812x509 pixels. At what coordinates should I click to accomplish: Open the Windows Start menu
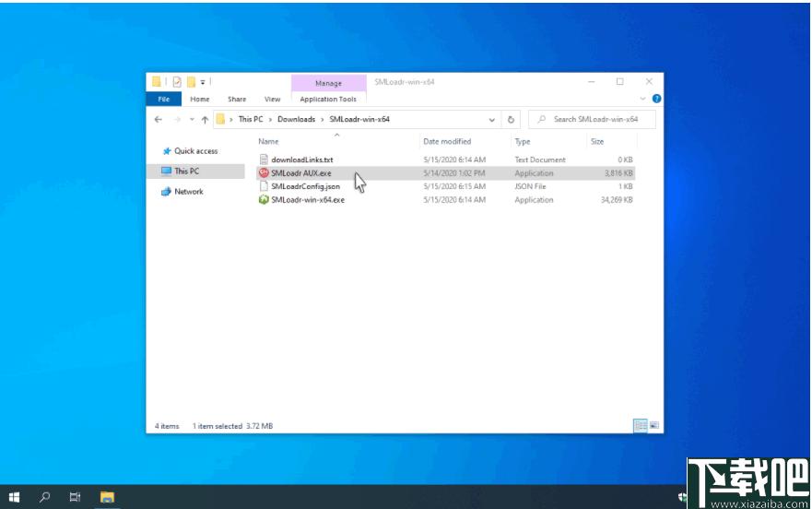coord(14,497)
